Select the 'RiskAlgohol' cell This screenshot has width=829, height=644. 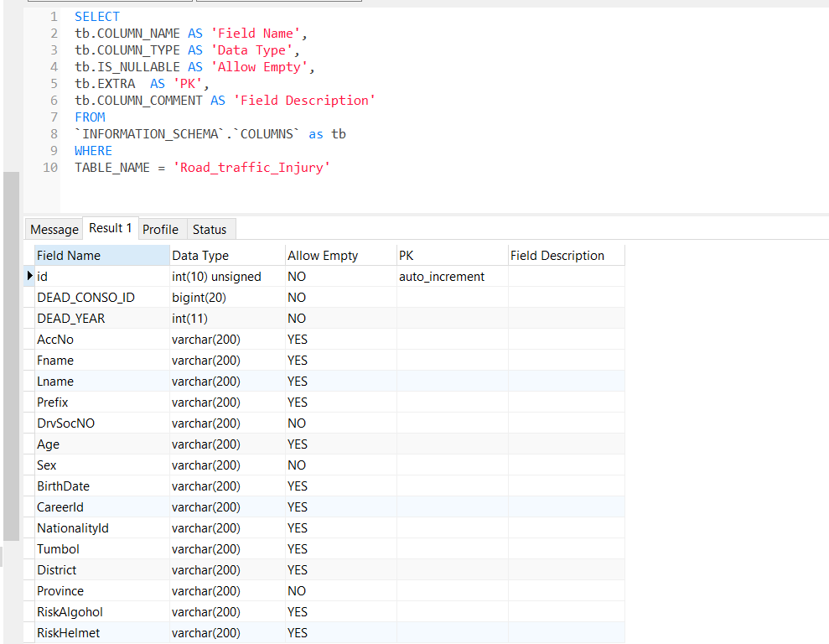[102, 612]
